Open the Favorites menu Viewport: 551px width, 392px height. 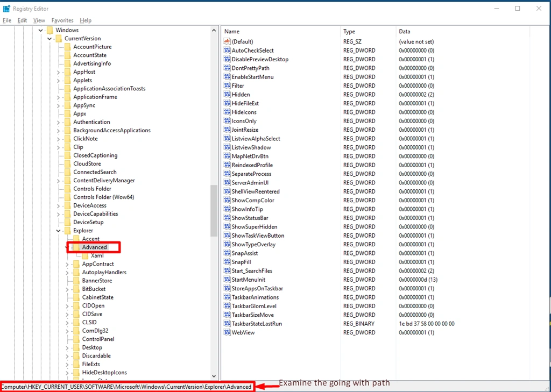click(x=62, y=20)
